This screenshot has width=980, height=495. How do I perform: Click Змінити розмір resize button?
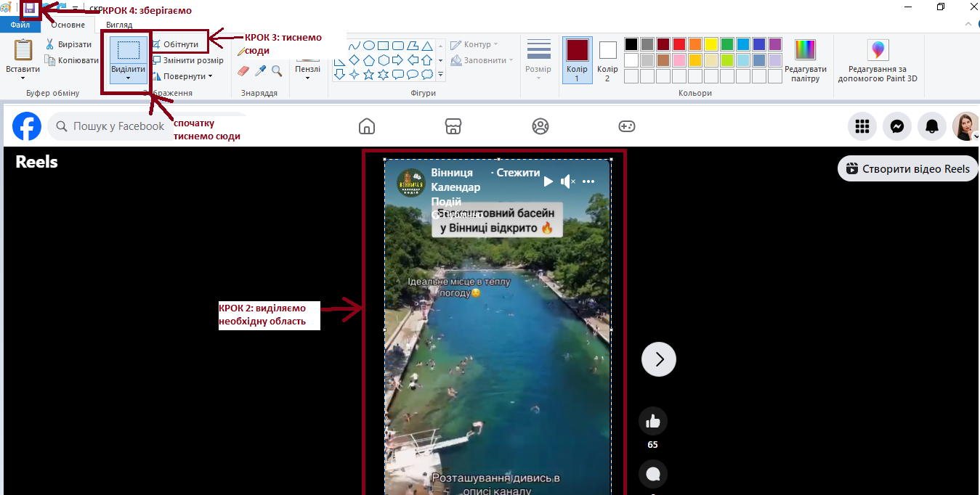coord(187,60)
